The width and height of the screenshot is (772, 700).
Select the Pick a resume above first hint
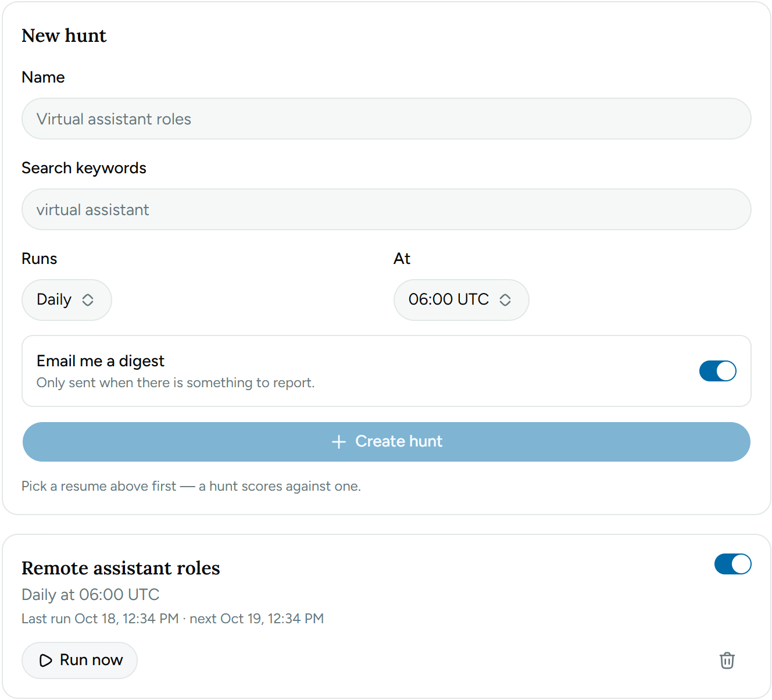click(x=191, y=486)
